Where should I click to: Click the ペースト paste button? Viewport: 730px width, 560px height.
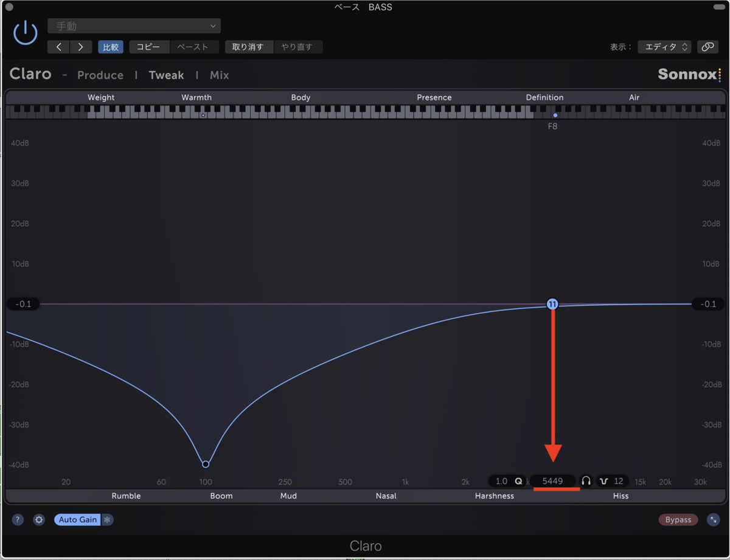pyautogui.click(x=194, y=47)
